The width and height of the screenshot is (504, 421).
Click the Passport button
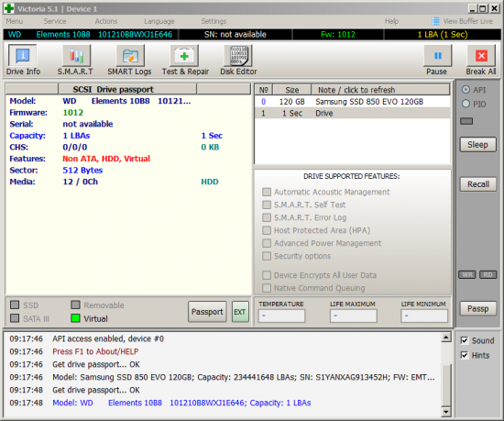(x=207, y=312)
